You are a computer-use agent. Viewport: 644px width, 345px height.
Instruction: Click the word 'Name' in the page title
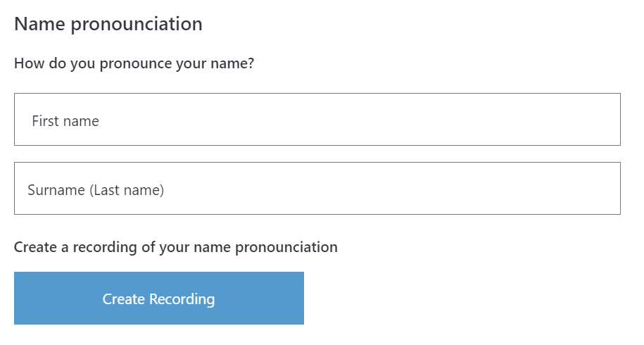(40, 24)
